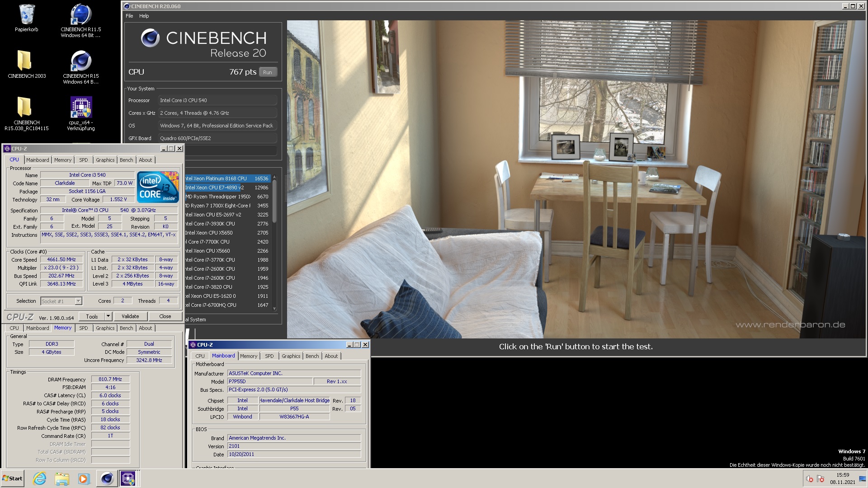The width and height of the screenshot is (868, 488).
Task: Switch to Cinebench via its taskbar icon
Action: click(107, 479)
